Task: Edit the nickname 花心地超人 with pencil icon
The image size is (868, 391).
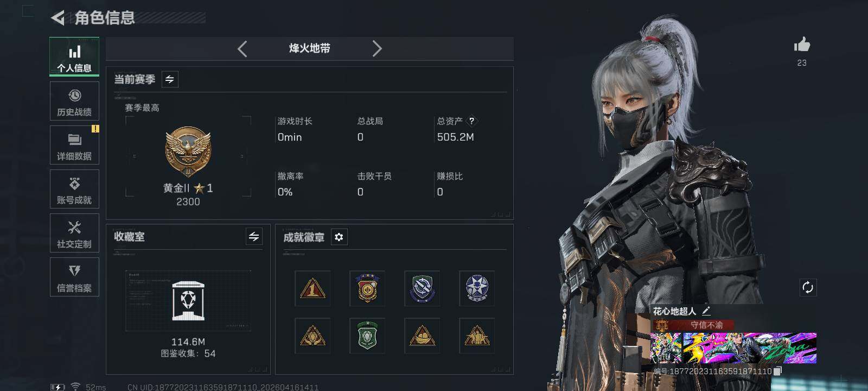Action: click(706, 311)
